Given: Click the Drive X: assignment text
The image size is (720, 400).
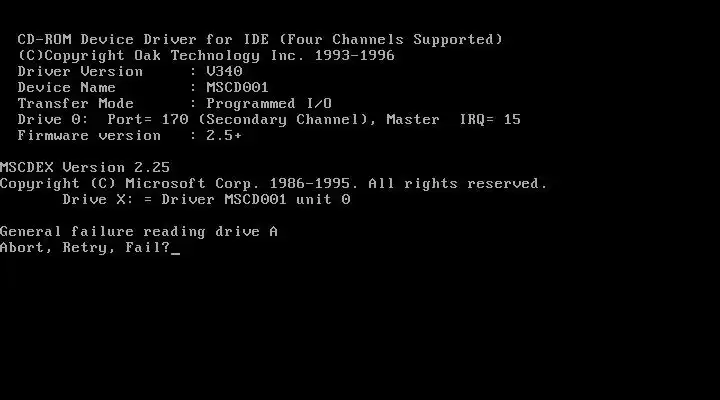Looking at the screenshot, I should tap(98, 199).
